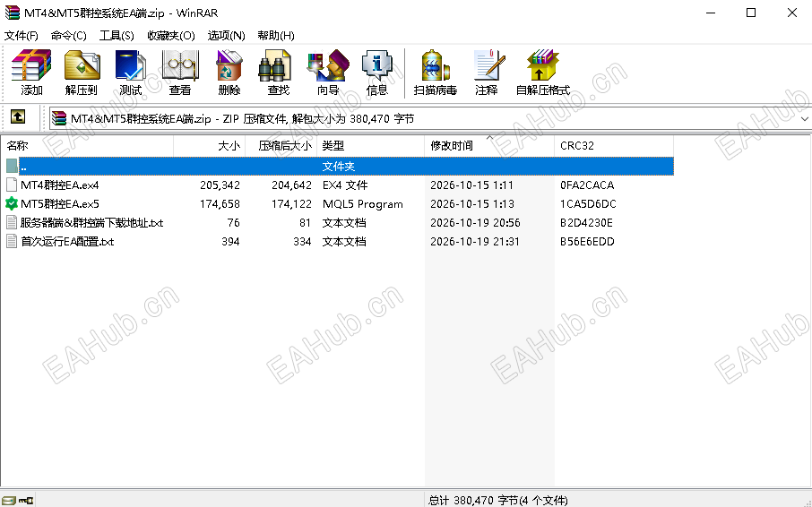Go up one folder level arrow
812x507 pixels.
tap(18, 117)
